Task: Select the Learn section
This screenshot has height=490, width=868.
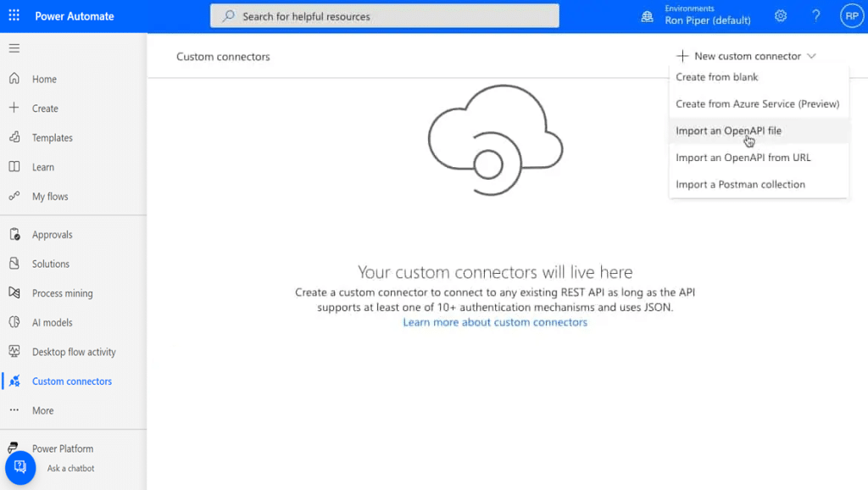Action: [x=45, y=167]
